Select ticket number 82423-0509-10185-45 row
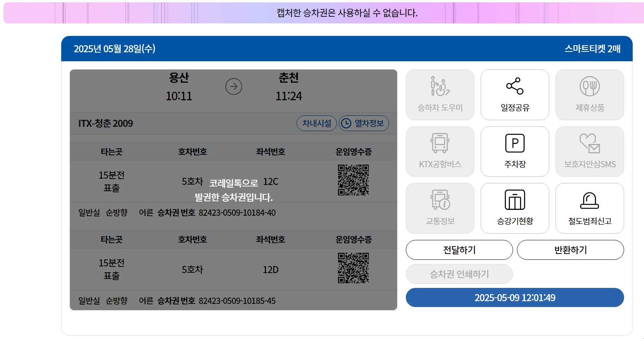 pos(233,300)
